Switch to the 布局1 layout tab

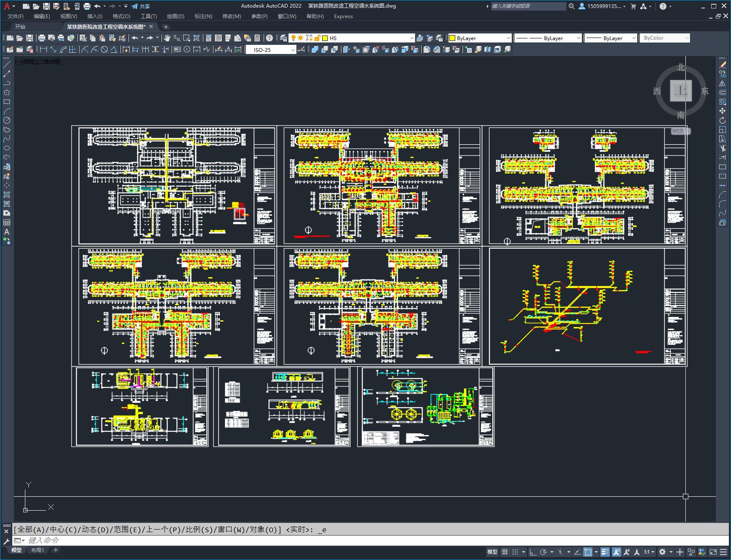(x=38, y=550)
